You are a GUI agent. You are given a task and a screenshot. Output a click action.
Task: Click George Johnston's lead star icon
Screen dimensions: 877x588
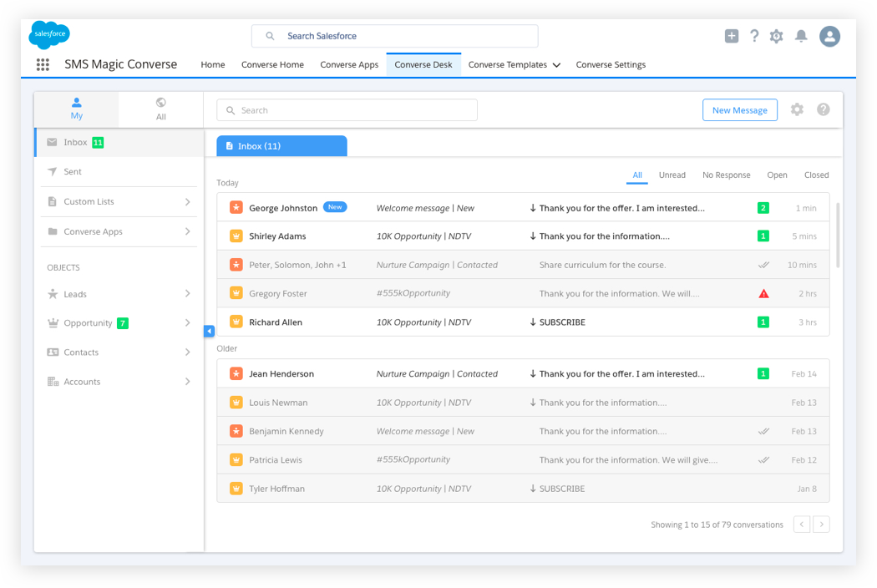click(236, 208)
